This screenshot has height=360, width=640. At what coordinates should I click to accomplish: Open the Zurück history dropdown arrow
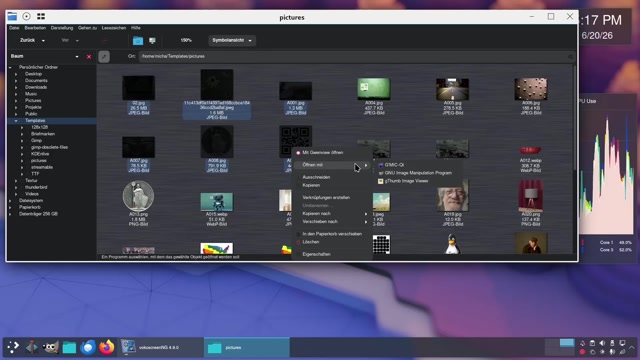[43, 41]
